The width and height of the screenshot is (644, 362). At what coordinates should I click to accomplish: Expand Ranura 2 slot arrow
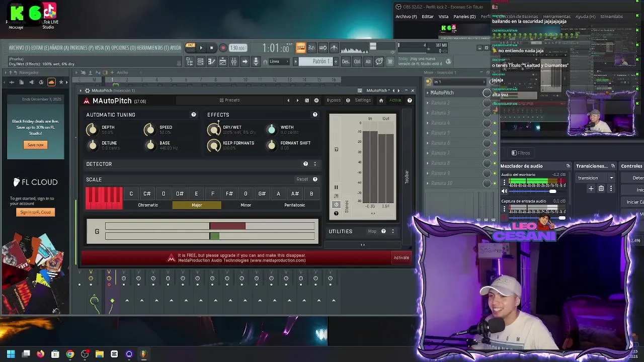[428, 103]
